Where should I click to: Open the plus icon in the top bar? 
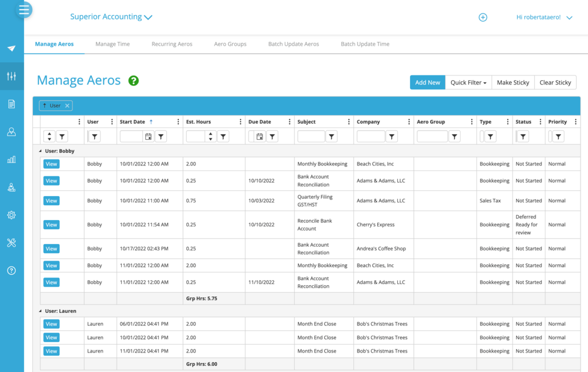click(483, 17)
